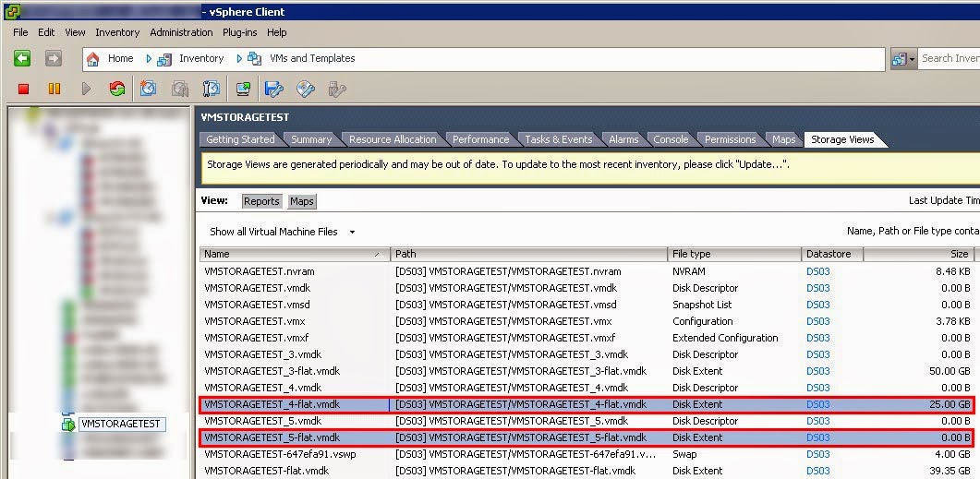Sort by Path column header
This screenshot has width=980, height=479.
click(x=528, y=254)
